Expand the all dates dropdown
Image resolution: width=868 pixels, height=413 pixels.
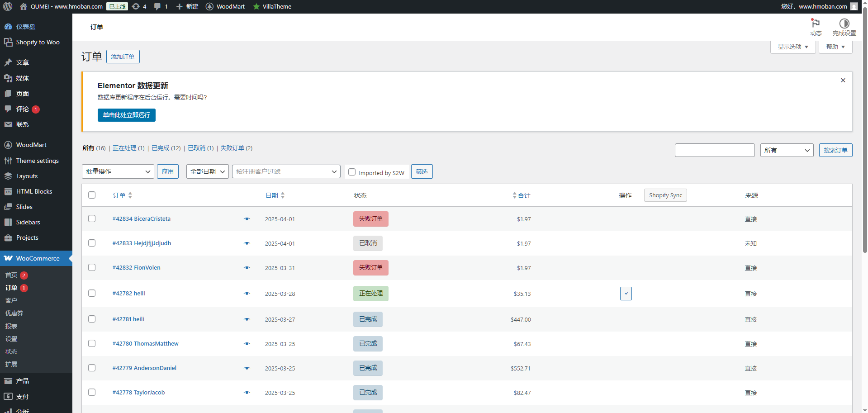[x=207, y=171]
